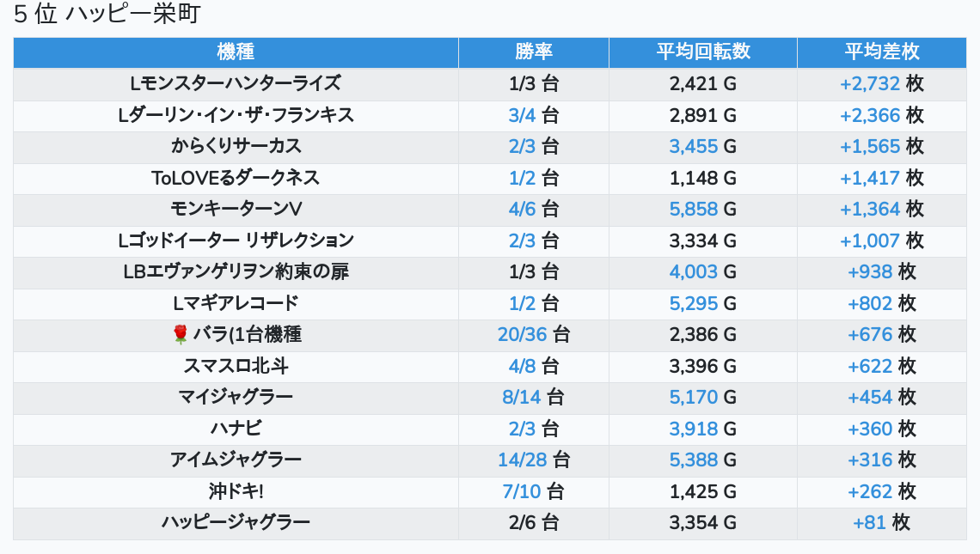Click the 4/6 win rate for モンキーターンV
The height and width of the screenshot is (554, 980).
tap(522, 210)
